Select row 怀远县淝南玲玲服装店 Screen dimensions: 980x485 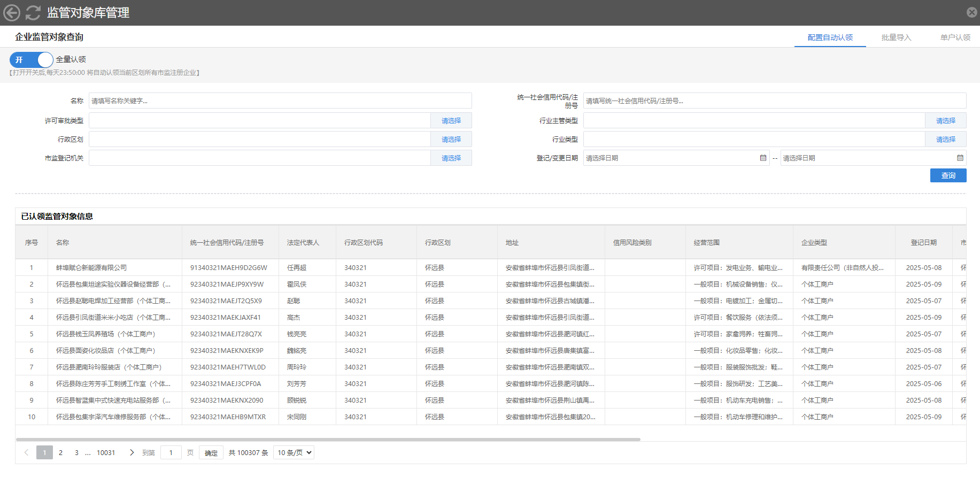click(490, 367)
